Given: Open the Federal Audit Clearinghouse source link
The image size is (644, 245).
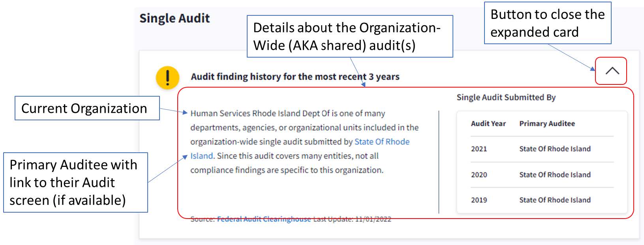Looking at the screenshot, I should pos(264,219).
